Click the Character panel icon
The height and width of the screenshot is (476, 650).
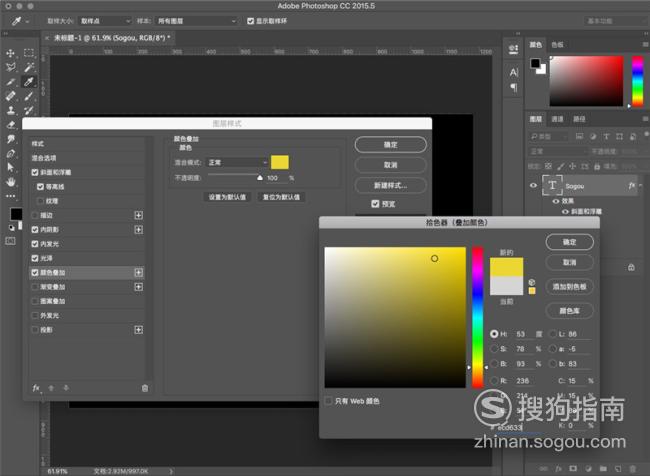[514, 72]
